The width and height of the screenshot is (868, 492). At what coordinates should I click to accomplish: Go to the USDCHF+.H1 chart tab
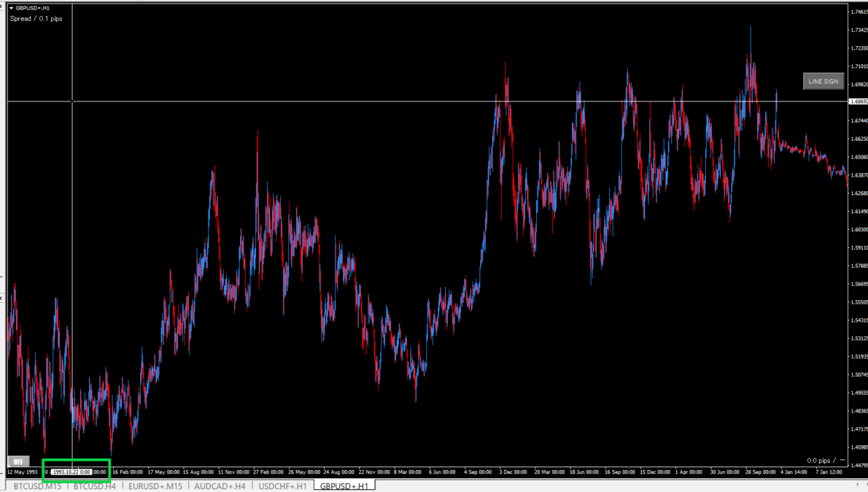pyautogui.click(x=282, y=485)
